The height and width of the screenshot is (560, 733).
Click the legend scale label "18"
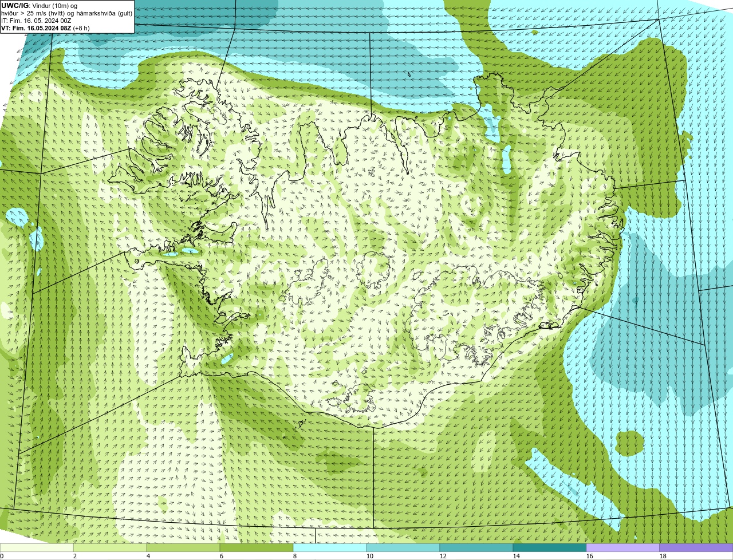click(x=663, y=556)
